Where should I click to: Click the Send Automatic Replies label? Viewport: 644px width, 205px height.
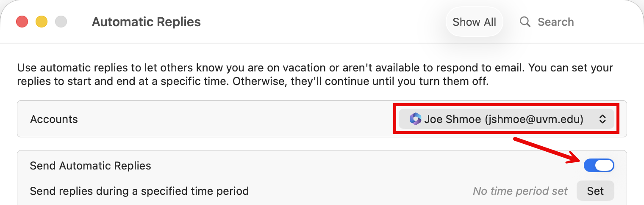[x=90, y=166]
